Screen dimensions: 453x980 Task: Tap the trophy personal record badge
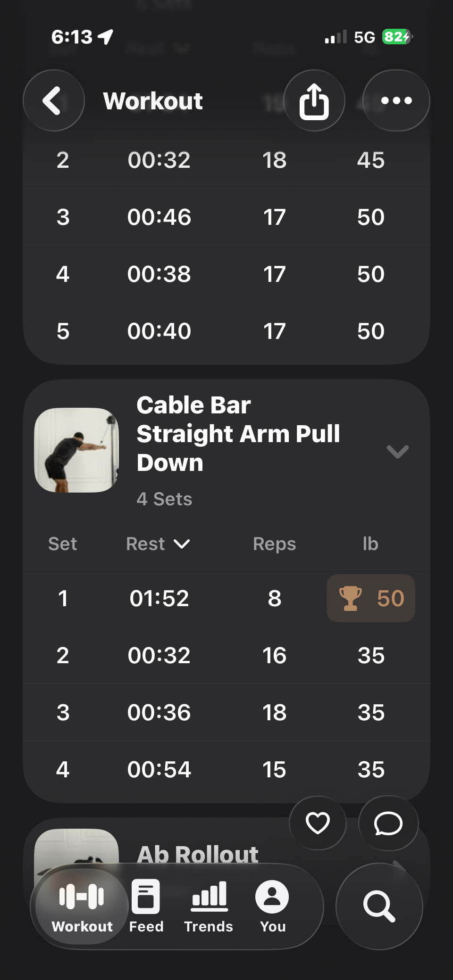pyautogui.click(x=371, y=598)
